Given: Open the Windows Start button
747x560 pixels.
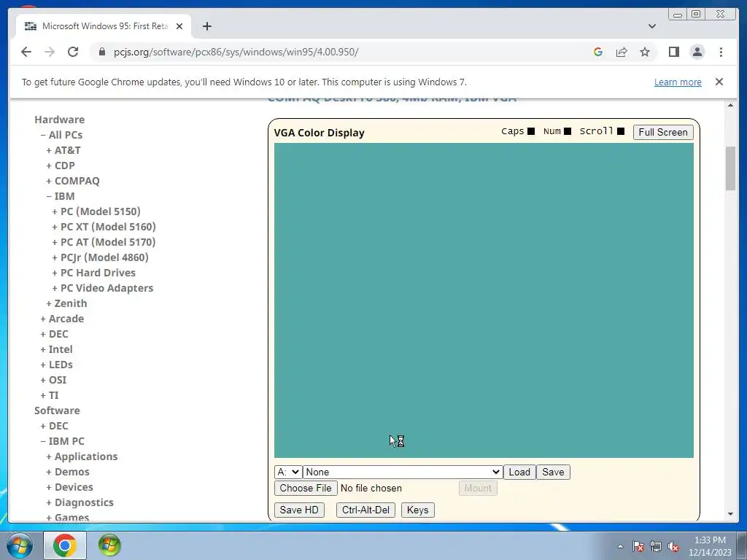Looking at the screenshot, I should [20, 545].
